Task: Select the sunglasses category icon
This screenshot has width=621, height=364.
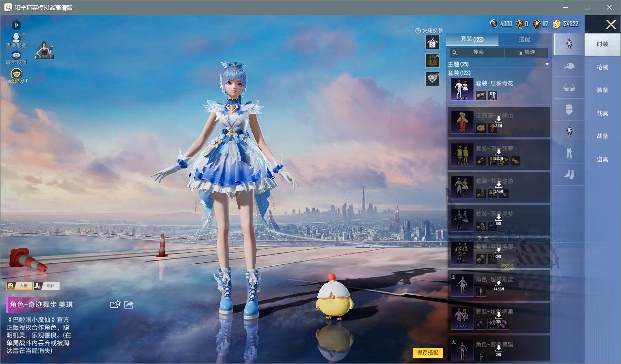Action: click(x=569, y=88)
